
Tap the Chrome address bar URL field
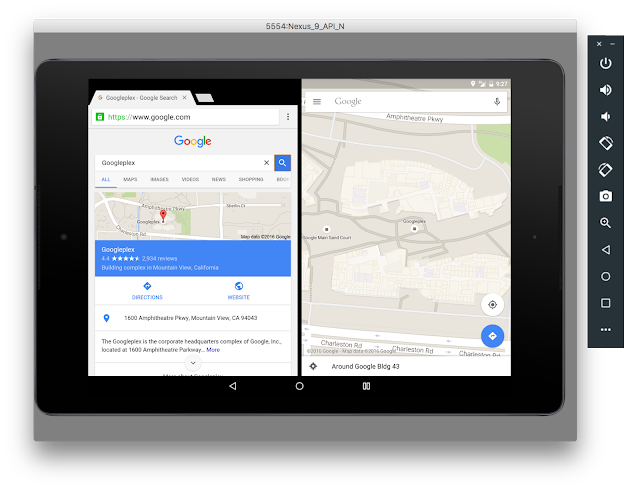185,117
